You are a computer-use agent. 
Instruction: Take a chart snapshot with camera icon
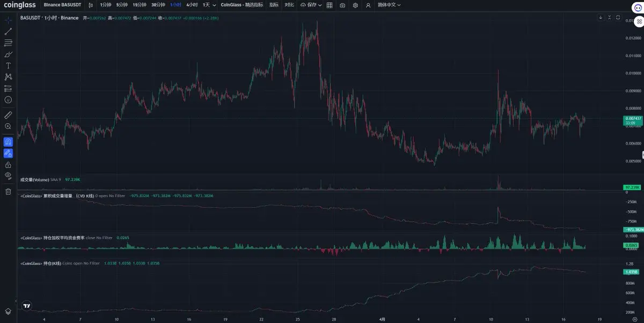click(x=342, y=5)
